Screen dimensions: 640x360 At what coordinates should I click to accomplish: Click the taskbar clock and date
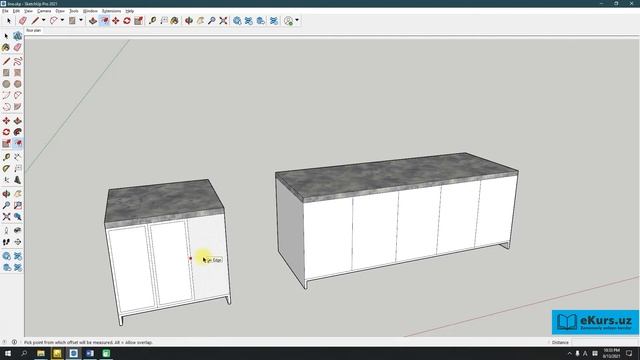pyautogui.click(x=611, y=353)
